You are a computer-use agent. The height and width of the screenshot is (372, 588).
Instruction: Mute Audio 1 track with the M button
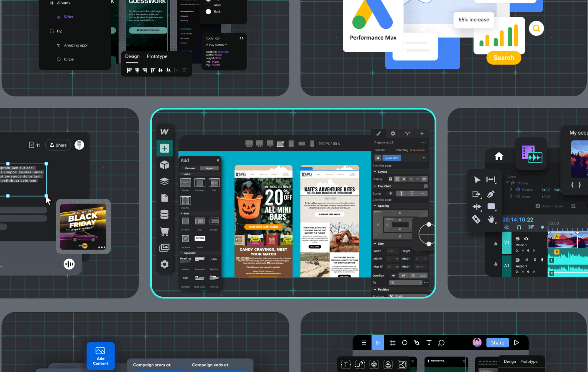527,260
